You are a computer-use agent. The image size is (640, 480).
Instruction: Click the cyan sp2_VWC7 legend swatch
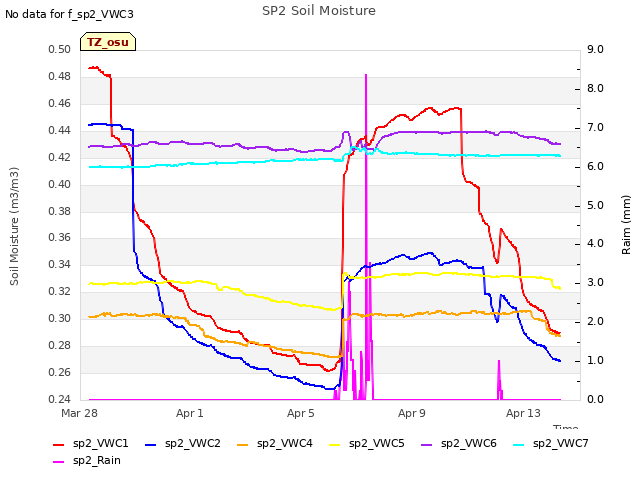[x=519, y=444]
